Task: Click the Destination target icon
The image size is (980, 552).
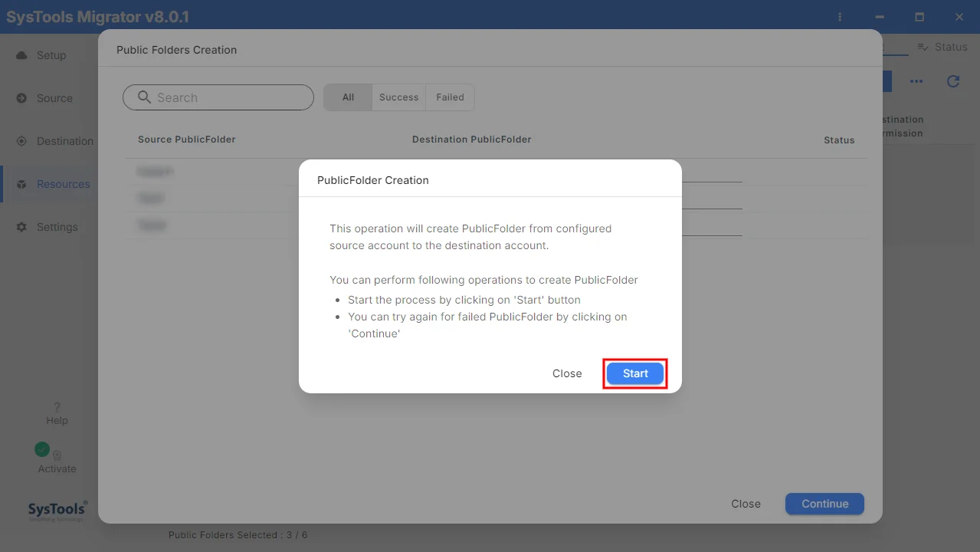Action: [21, 141]
